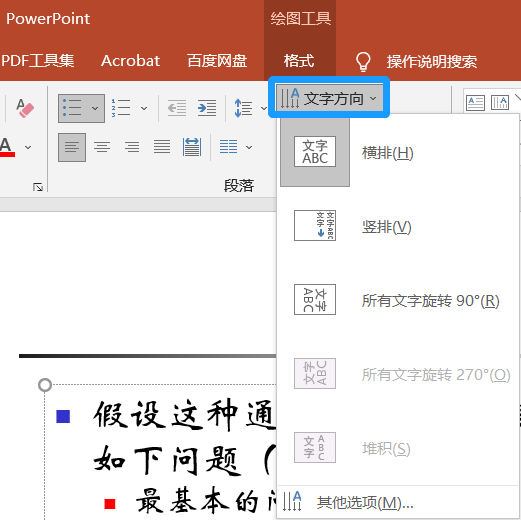Switch to the 格式 ribbon tab
The height and width of the screenshot is (520, 521).
(x=299, y=61)
